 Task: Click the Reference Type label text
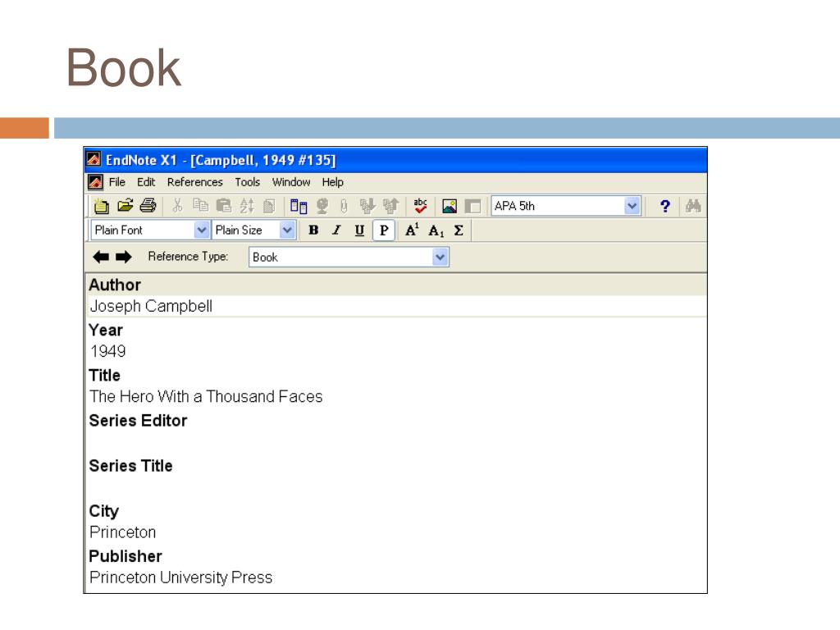pos(188,257)
